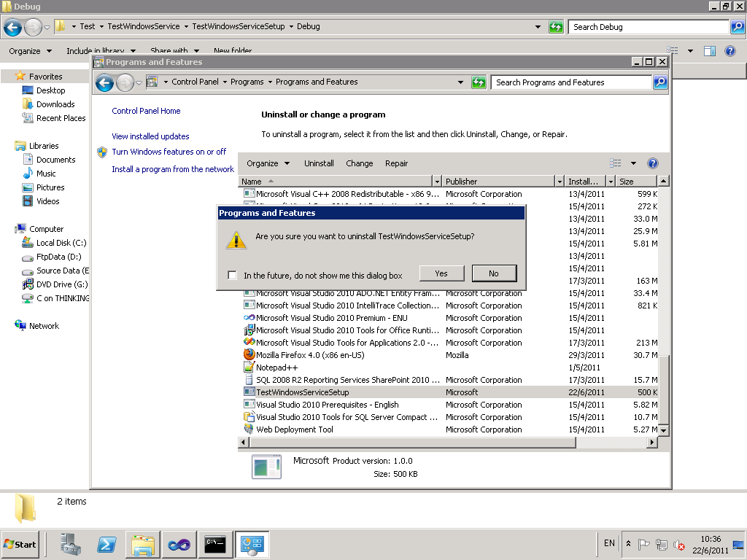The height and width of the screenshot is (560, 747).
Task: Open Organize menu in the Debug window
Action: 30,51
